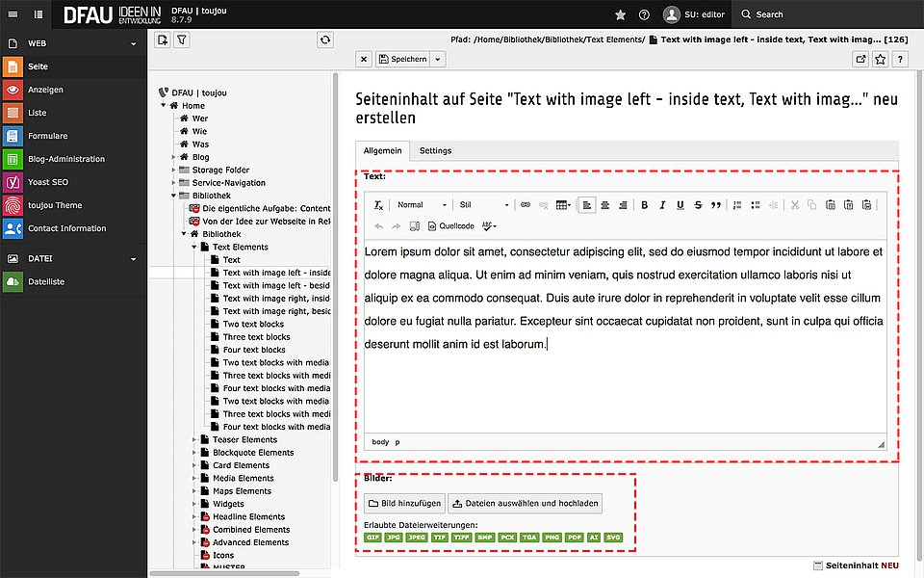This screenshot has height=578, width=924.
Task: Open the spell check dropdown
Action: 489,225
